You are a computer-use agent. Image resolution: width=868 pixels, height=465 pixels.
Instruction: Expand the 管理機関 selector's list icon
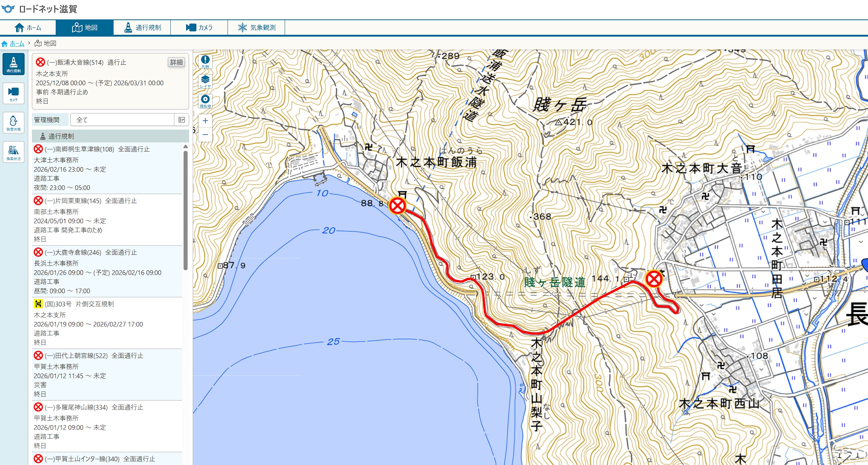181,120
